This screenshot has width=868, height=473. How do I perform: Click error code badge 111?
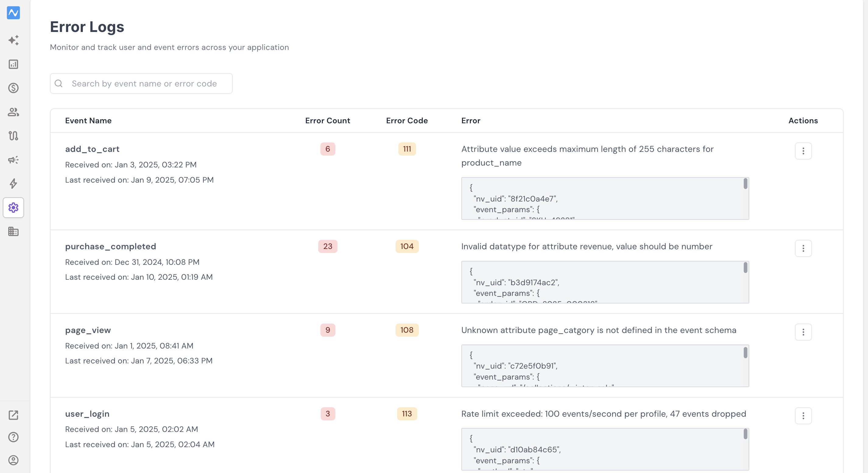(407, 149)
